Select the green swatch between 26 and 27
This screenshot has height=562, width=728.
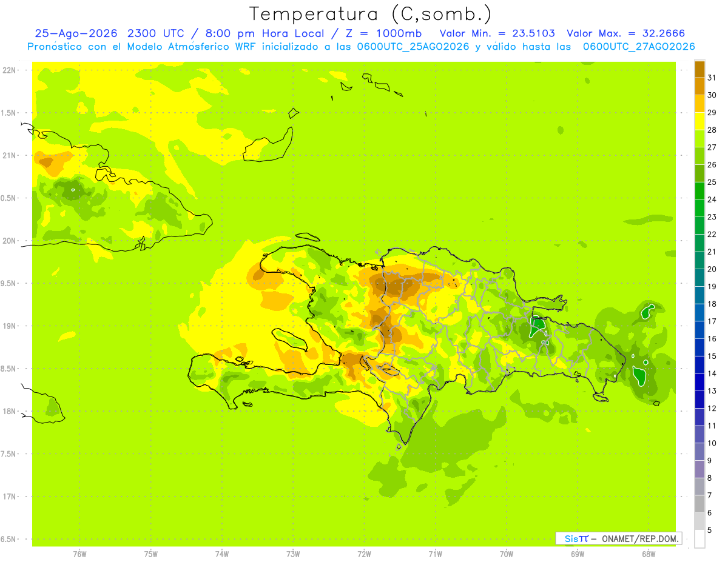coord(699,156)
